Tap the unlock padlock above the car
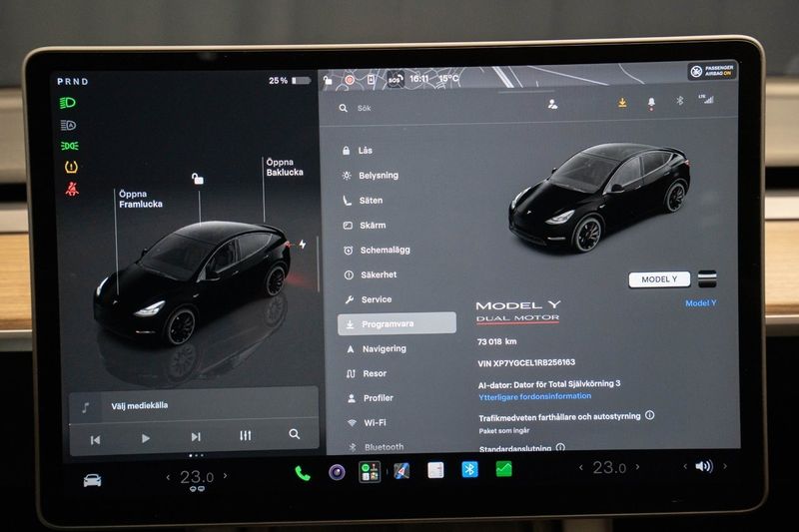The width and height of the screenshot is (799, 532). click(x=197, y=179)
